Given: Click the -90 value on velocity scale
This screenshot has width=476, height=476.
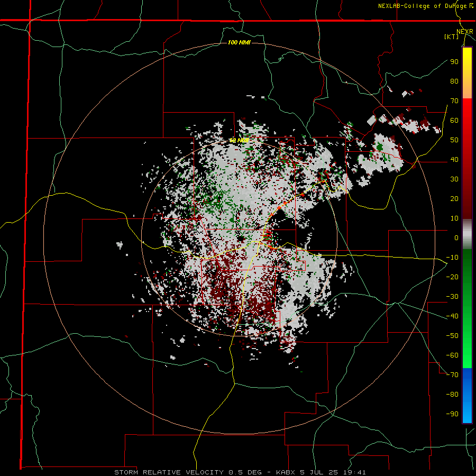Looking at the screenshot, I should 452,414.
